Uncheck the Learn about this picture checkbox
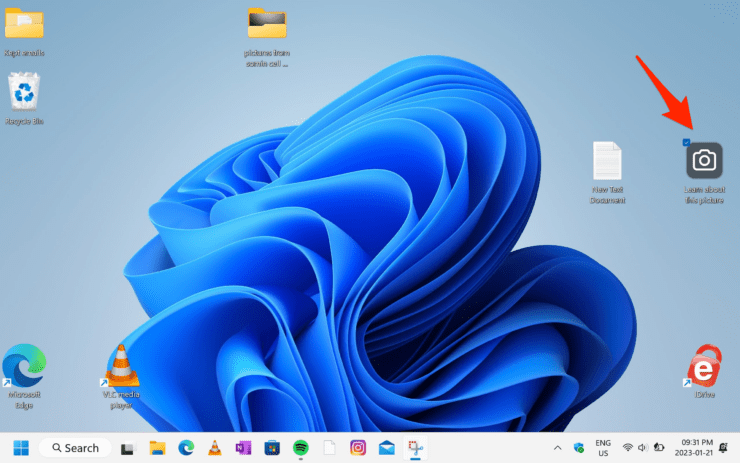This screenshot has width=740, height=463. coord(685,143)
